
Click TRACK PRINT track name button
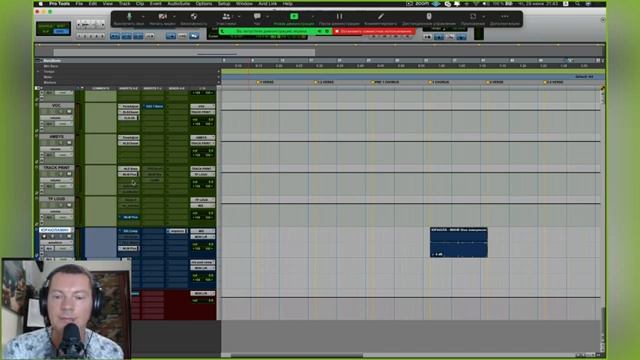(56, 168)
